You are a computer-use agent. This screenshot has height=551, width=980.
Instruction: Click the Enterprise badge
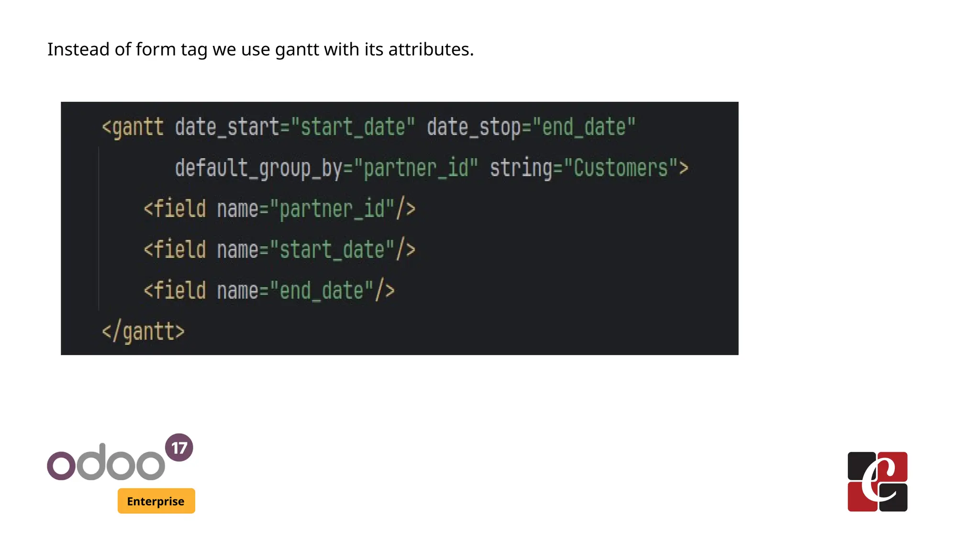156,501
